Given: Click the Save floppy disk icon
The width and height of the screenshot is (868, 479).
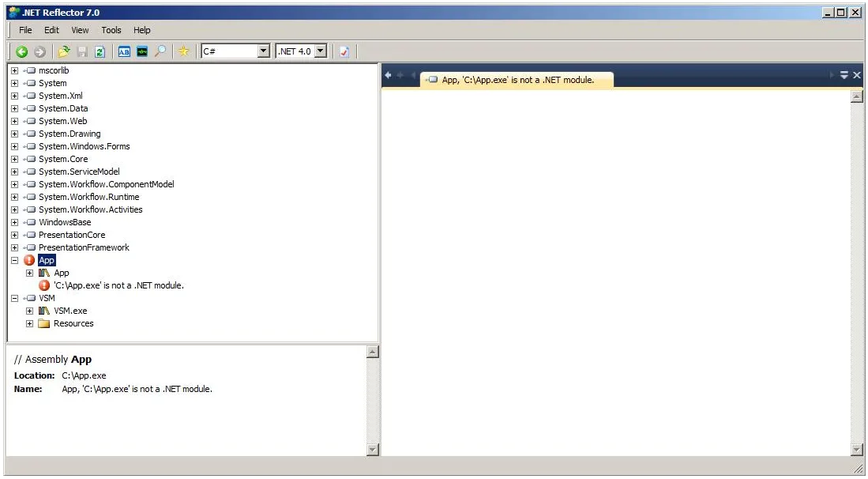Looking at the screenshot, I should click(82, 51).
